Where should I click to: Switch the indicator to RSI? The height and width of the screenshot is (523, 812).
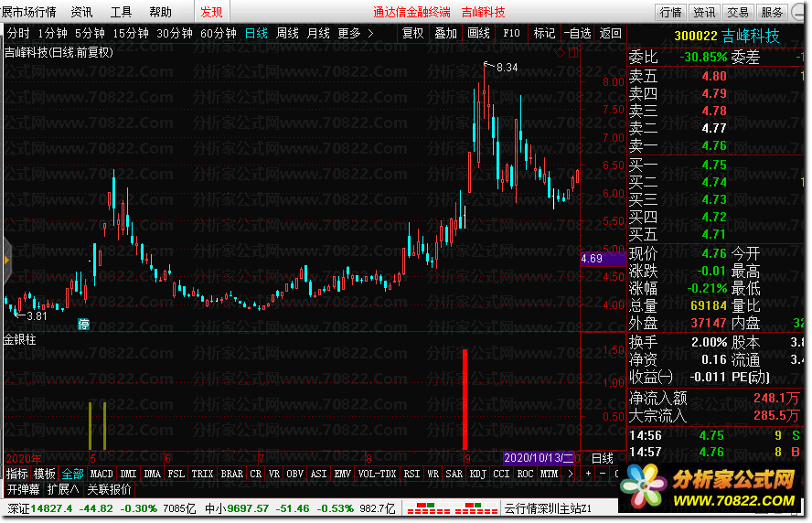(x=411, y=474)
